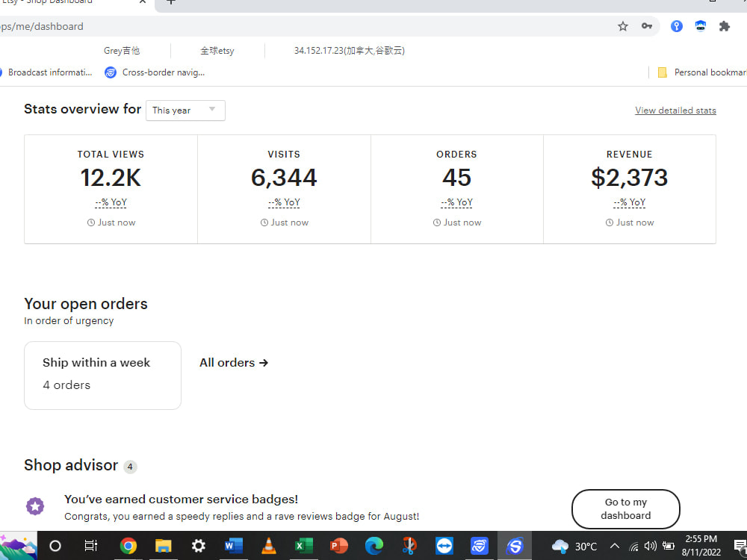Show hidden system tray icons
Viewport: 747px width, 560px height.
[615, 547]
